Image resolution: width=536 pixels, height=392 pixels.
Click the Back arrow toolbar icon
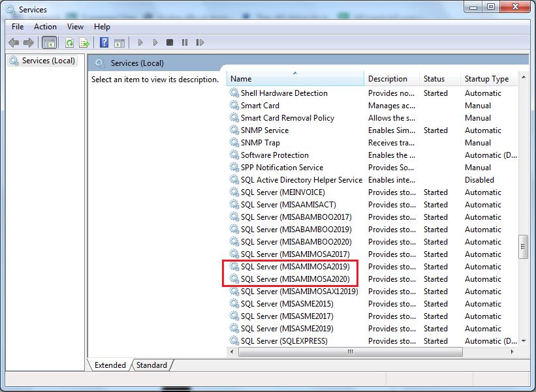pos(14,42)
